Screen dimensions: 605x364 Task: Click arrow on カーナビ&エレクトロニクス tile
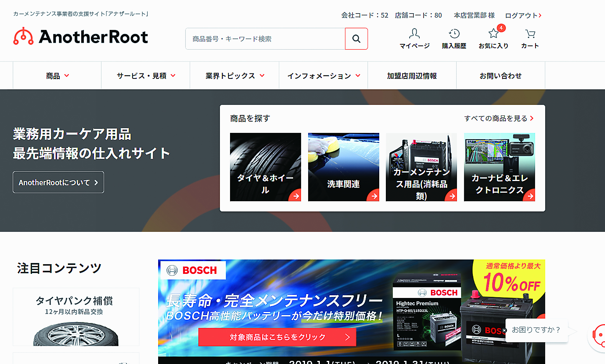pos(530,196)
